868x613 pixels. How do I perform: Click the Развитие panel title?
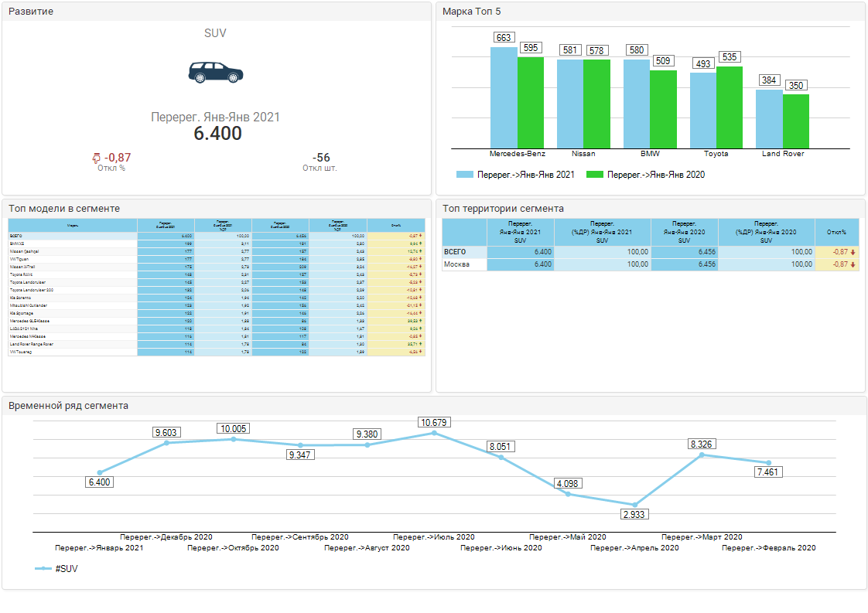pyautogui.click(x=30, y=12)
